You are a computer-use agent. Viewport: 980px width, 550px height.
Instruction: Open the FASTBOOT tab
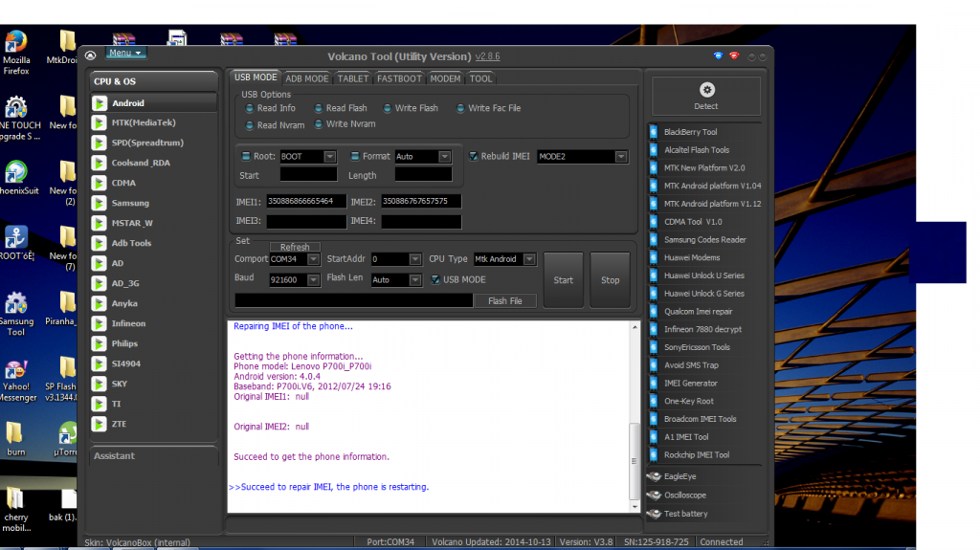pyautogui.click(x=399, y=78)
